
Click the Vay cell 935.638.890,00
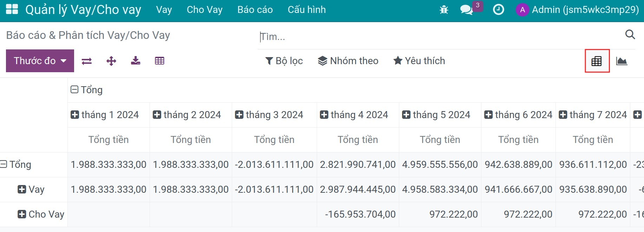593,190
